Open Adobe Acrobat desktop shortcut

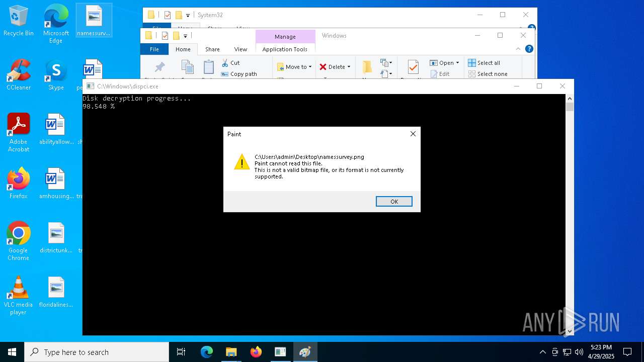point(19,133)
